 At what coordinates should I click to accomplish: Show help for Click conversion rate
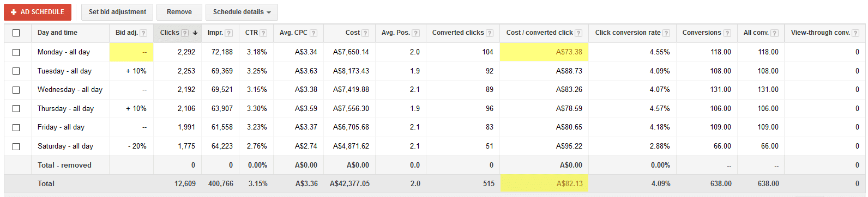coord(666,33)
